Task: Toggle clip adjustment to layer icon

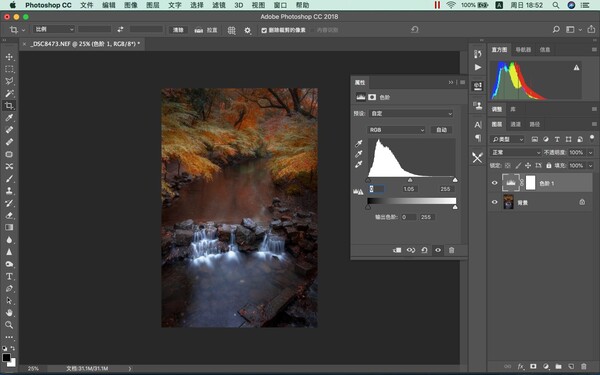Action: [x=397, y=250]
